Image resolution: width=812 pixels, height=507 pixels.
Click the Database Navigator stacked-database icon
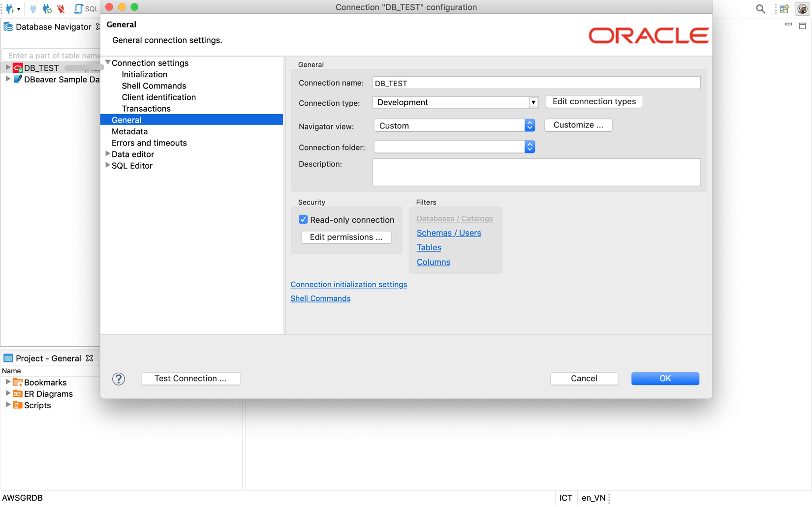(x=8, y=27)
